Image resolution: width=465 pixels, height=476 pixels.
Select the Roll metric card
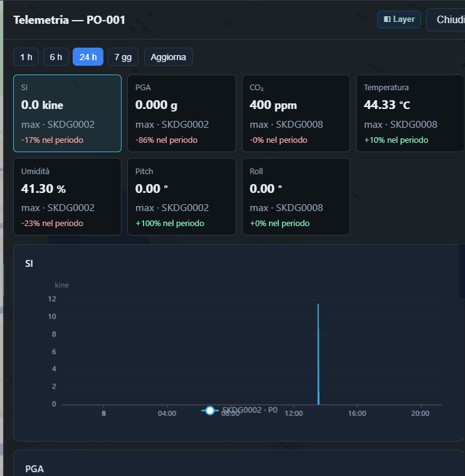click(296, 197)
